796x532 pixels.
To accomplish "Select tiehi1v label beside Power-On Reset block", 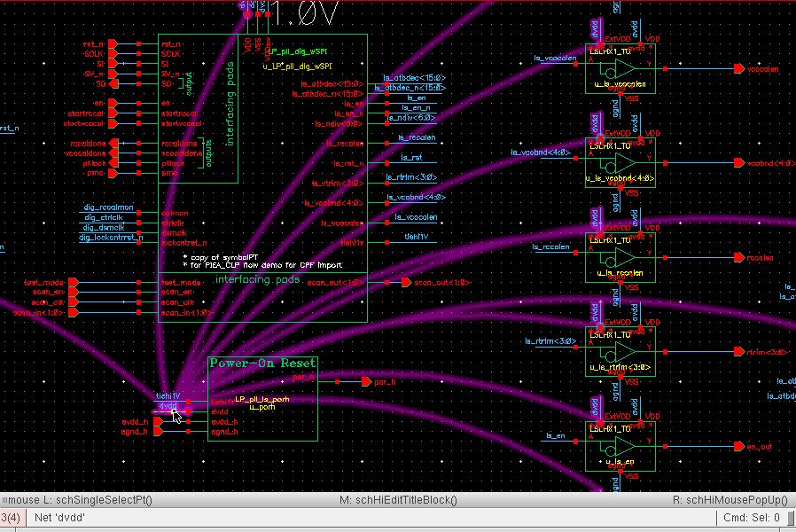I will pos(168,396).
